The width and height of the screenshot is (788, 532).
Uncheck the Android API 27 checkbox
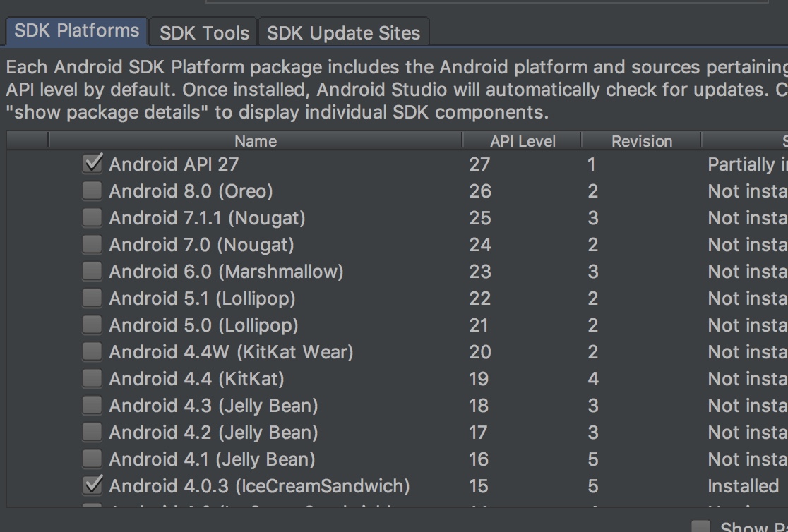tap(92, 164)
